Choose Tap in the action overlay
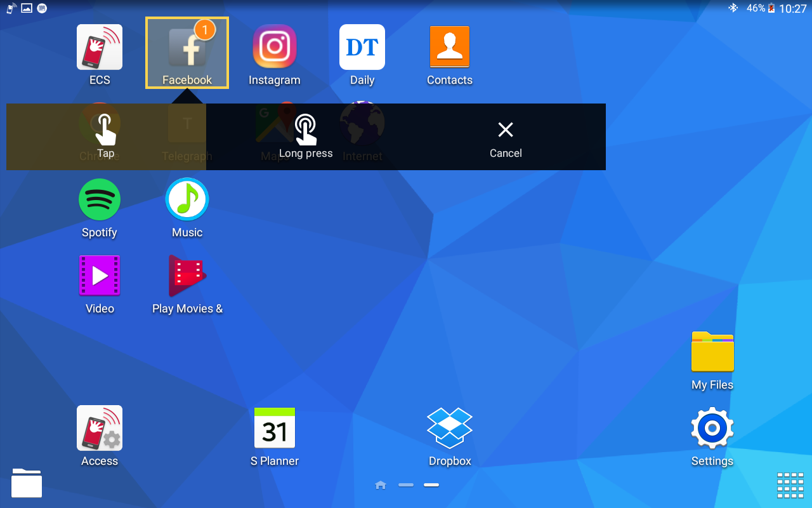Screen dimensions: 812x508 tap(106, 137)
